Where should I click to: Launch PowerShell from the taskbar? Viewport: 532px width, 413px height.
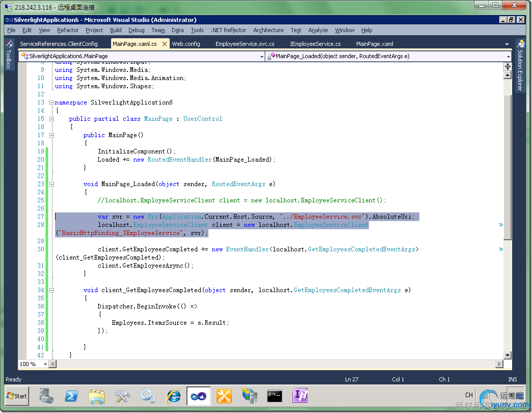(x=71, y=396)
